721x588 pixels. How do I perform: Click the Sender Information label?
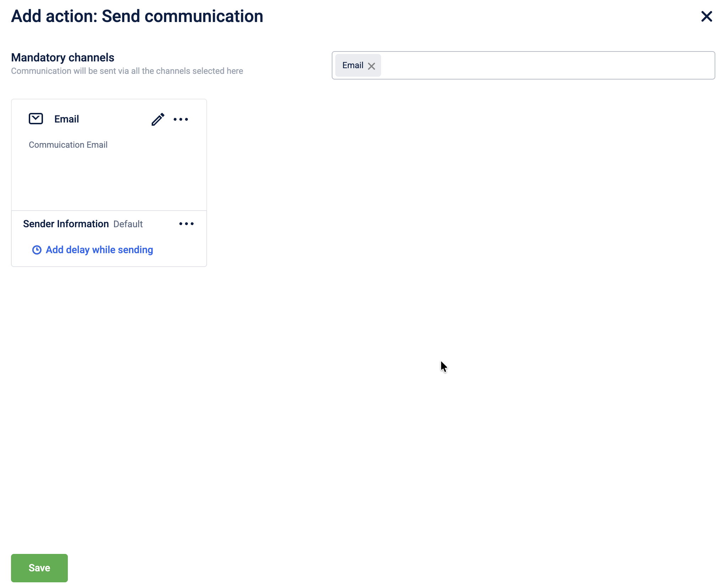click(66, 224)
